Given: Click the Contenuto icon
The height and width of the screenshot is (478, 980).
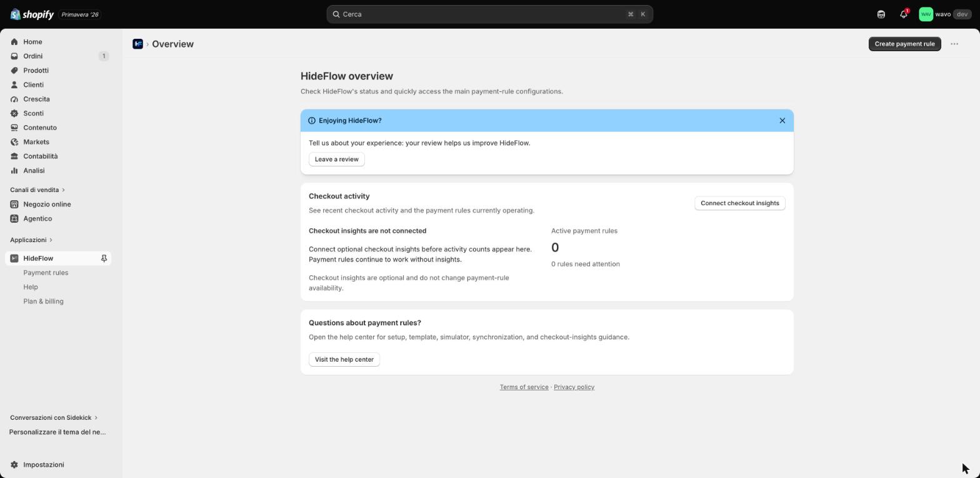Looking at the screenshot, I should (14, 128).
